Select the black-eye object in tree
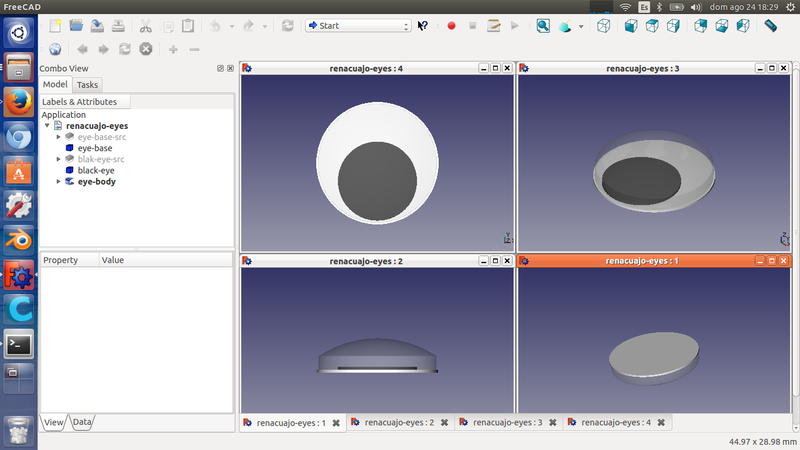 coord(95,170)
